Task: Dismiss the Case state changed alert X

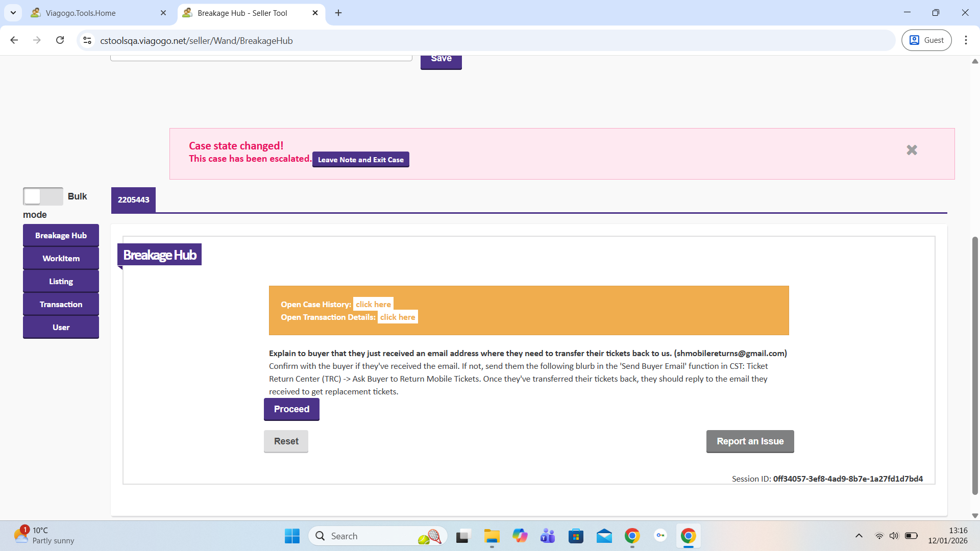Action: [x=912, y=150]
